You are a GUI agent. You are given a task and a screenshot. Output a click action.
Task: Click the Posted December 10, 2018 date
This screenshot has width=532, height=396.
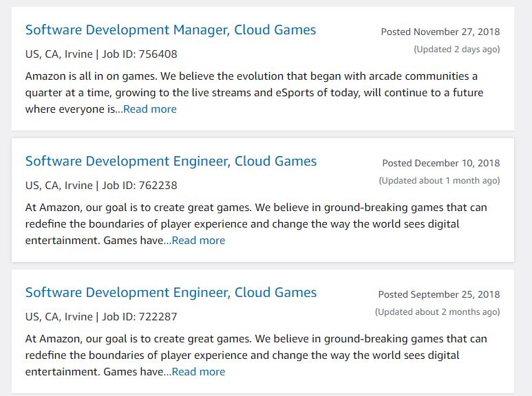coord(441,163)
